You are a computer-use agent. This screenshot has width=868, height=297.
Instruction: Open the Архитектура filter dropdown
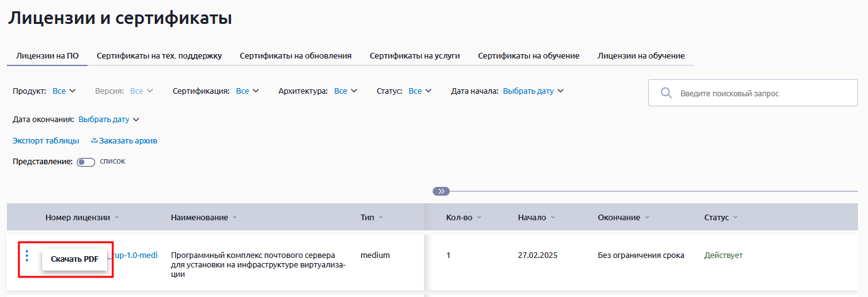click(x=345, y=91)
